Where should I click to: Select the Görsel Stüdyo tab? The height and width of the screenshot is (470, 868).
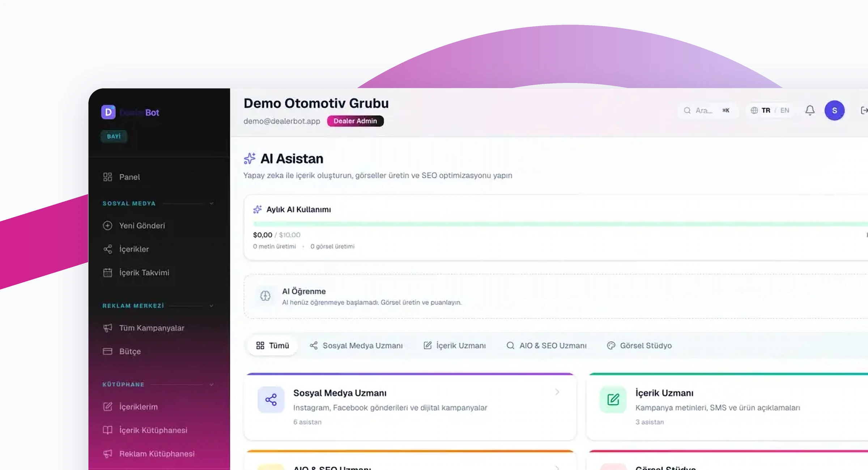[639, 346]
